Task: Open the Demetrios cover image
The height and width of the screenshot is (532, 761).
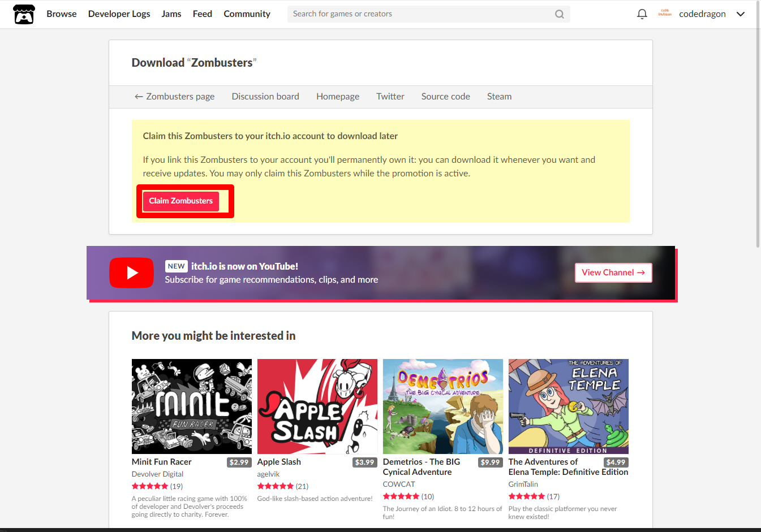Action: coord(443,406)
